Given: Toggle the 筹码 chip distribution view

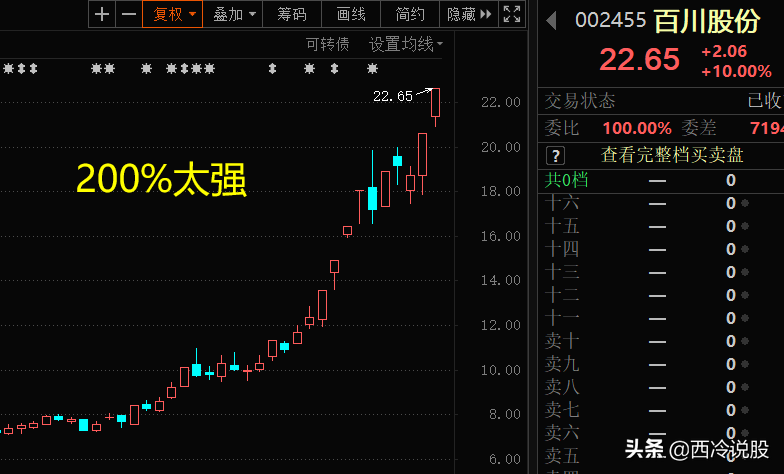Looking at the screenshot, I should (x=292, y=14).
